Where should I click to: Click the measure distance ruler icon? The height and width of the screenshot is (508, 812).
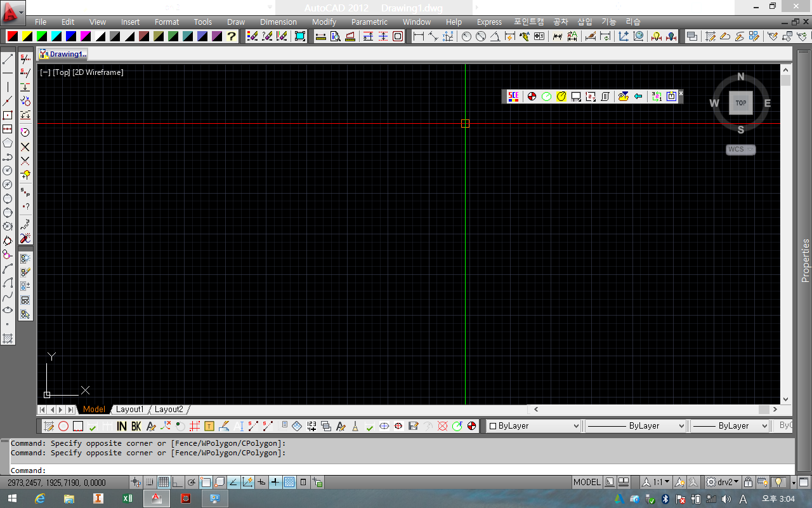[320, 36]
